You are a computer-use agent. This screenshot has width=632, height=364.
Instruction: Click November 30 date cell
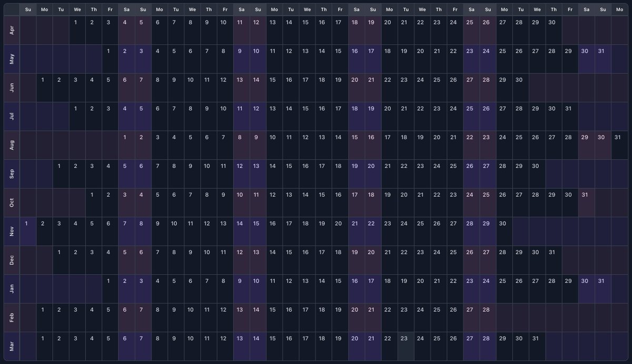coord(504,231)
